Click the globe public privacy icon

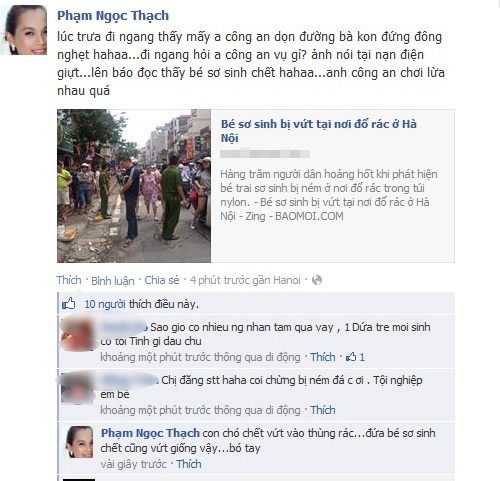[x=317, y=280]
